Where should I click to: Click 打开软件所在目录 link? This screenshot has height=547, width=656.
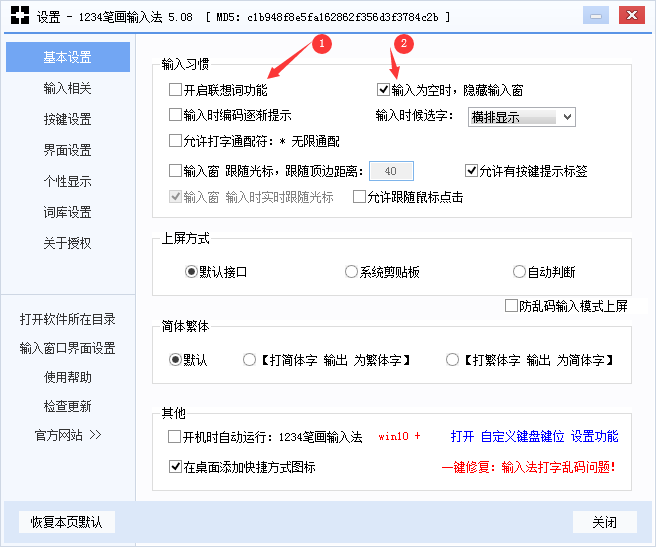[x=67, y=319]
